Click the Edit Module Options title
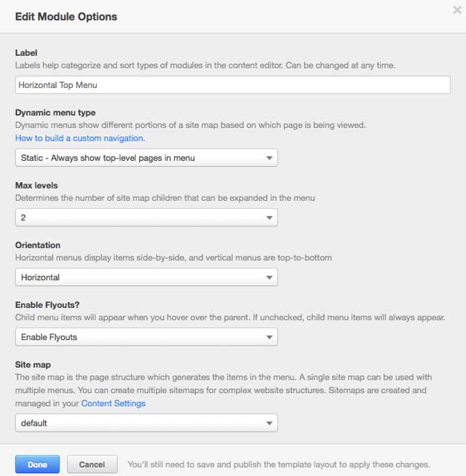 pos(66,16)
